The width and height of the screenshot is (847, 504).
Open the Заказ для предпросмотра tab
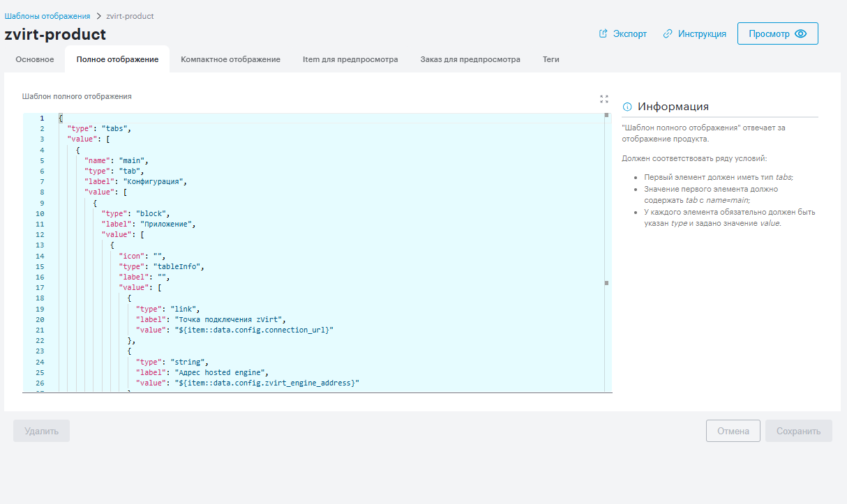click(x=470, y=59)
